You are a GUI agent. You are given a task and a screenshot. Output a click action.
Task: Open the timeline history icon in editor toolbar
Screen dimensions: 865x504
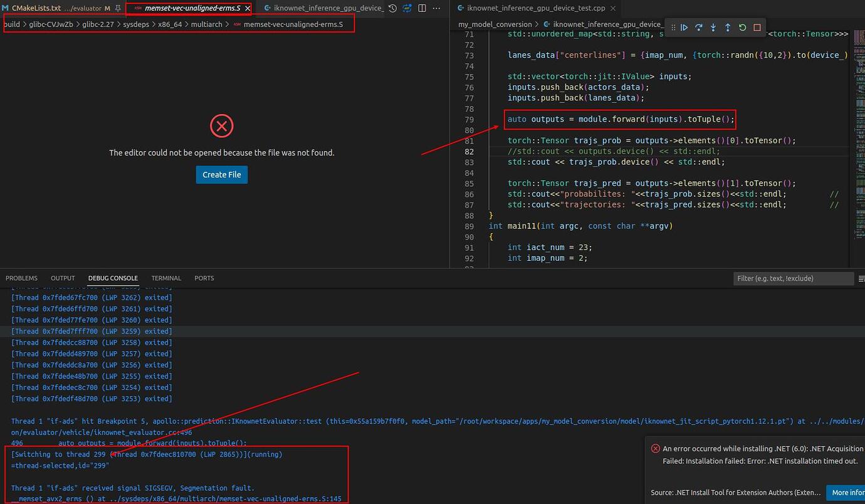[392, 8]
